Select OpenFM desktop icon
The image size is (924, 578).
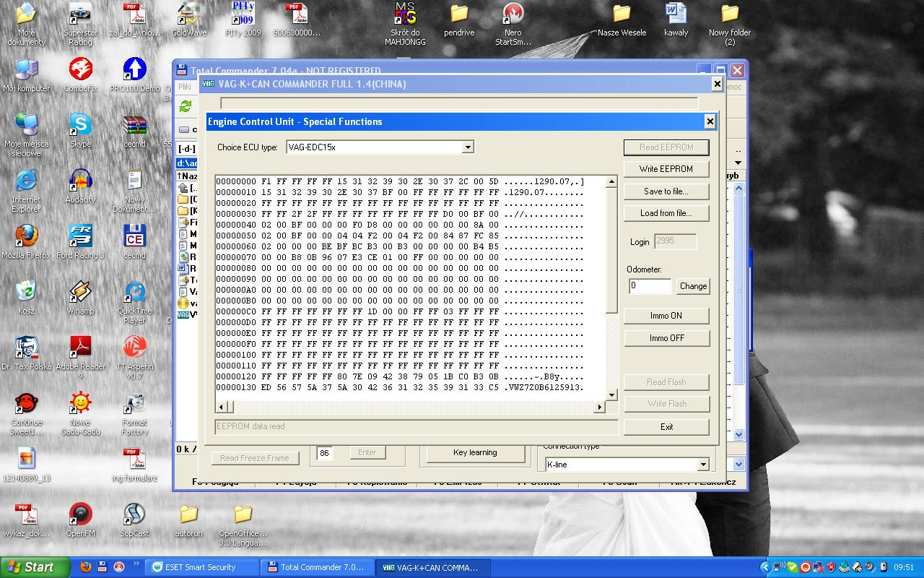80,522
